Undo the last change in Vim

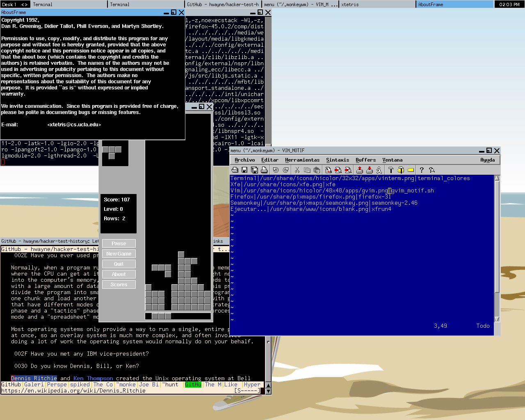coord(276,170)
